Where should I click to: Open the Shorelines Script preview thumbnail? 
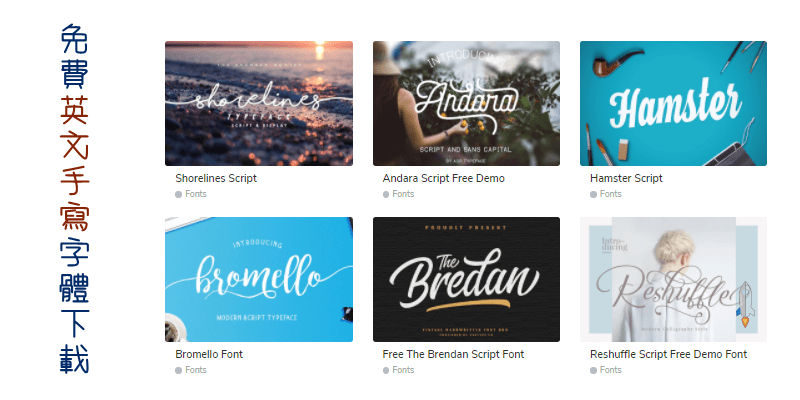[x=259, y=103]
